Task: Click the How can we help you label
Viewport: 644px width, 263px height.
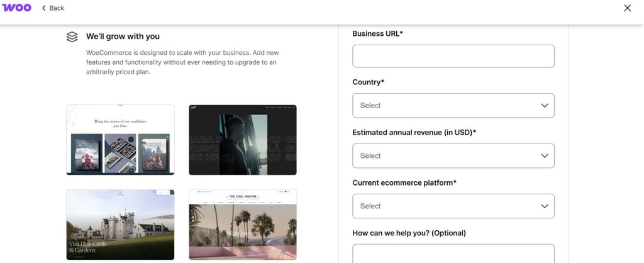Action: (x=409, y=233)
